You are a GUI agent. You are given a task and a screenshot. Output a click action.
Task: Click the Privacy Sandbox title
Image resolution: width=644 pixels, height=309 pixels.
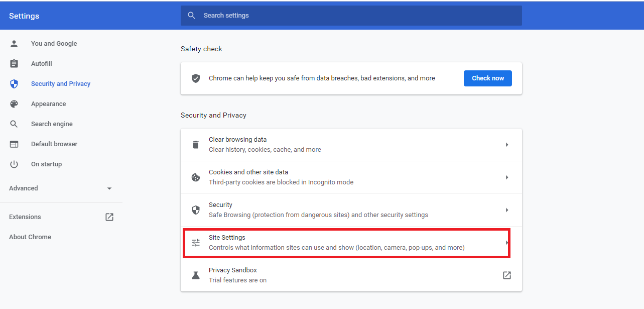[x=233, y=270]
